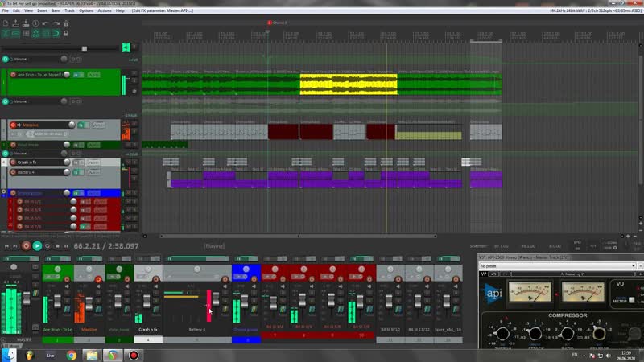Open the Options menu
The image size is (644, 362).
[86, 10]
